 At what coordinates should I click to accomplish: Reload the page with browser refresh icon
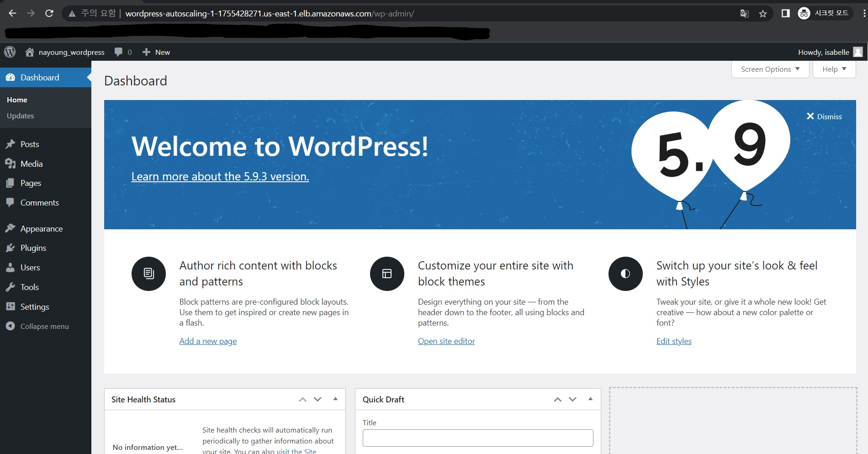(49, 14)
